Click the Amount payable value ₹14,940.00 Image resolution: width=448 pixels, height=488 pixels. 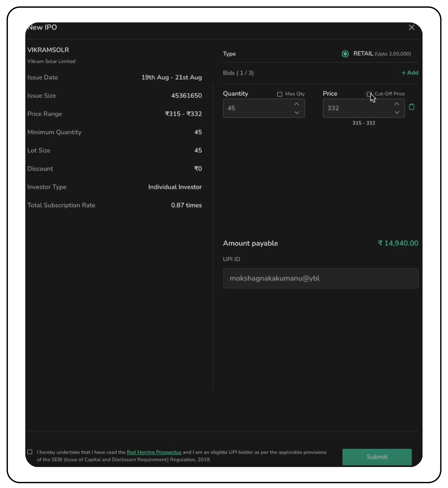pyautogui.click(x=398, y=243)
